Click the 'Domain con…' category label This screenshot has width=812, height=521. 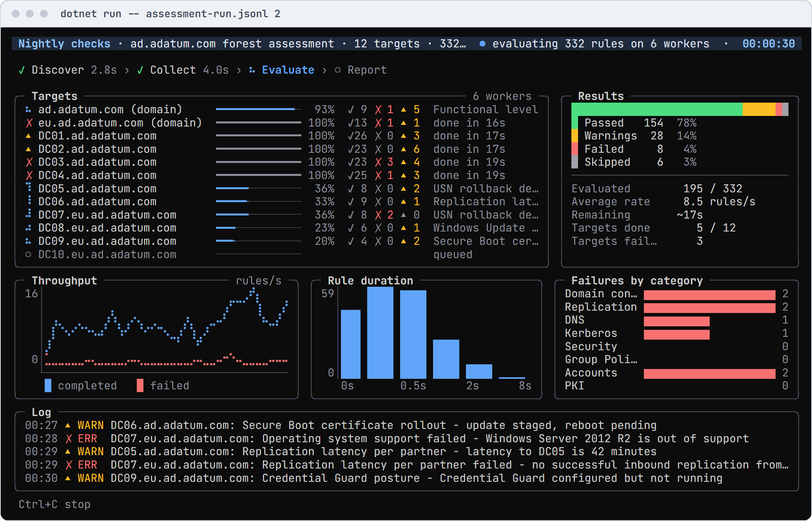point(601,294)
